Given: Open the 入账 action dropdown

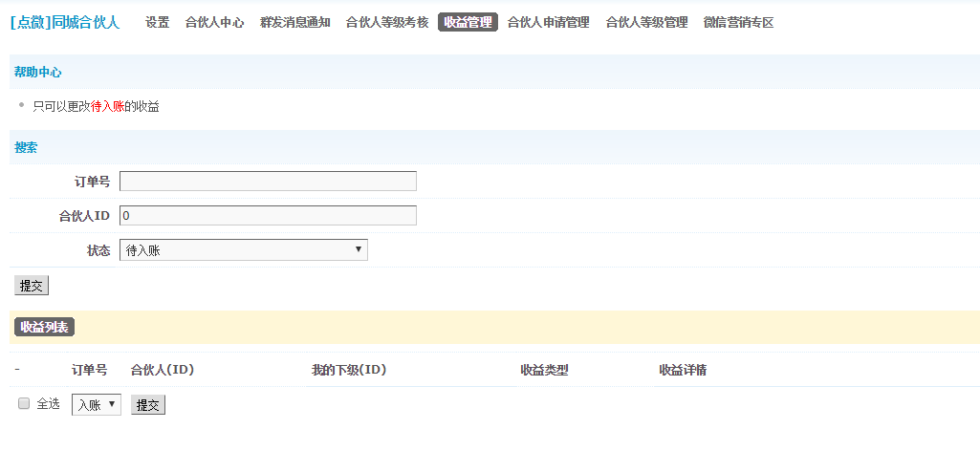Looking at the screenshot, I should tap(97, 405).
